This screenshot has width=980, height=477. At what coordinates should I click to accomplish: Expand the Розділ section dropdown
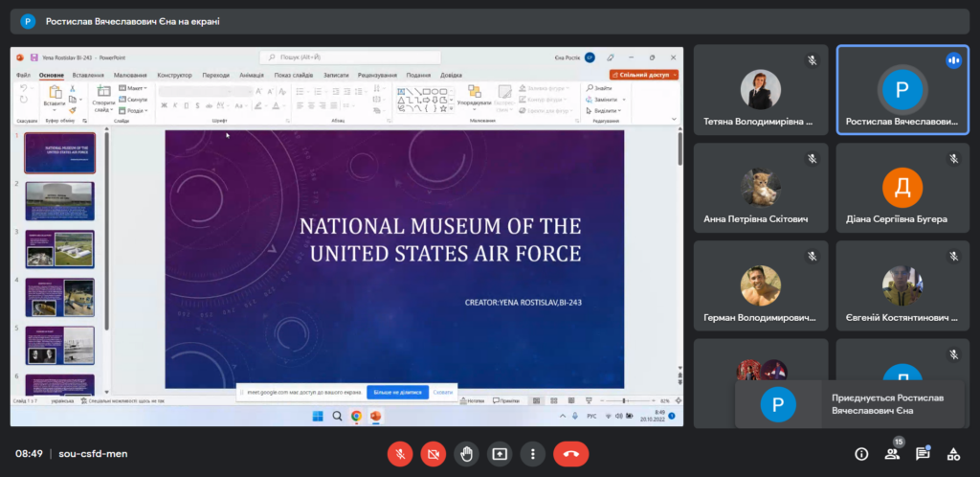point(136,110)
